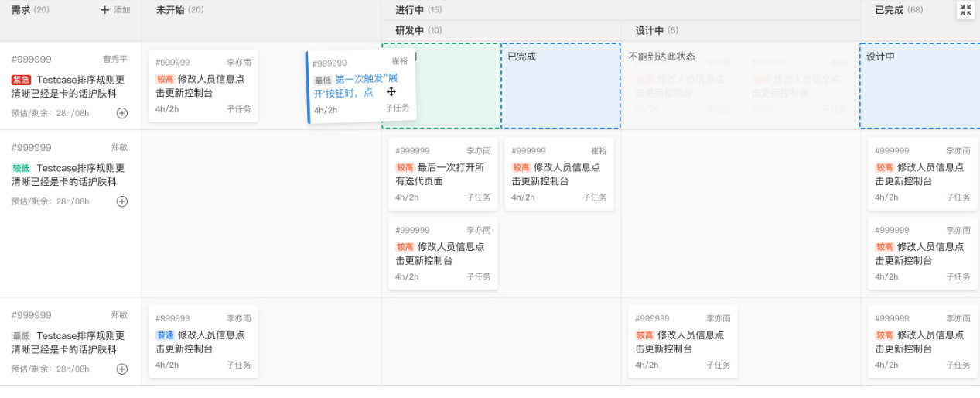Screen dimensions: 980x398
Task: Click the circled plus on the 紧急 requirement
Action: coord(122,113)
